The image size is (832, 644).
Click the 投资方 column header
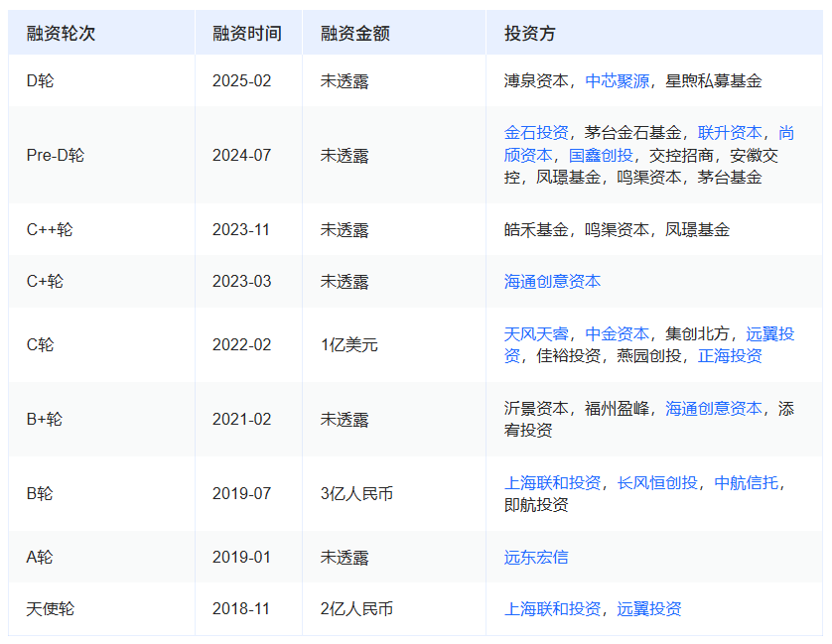click(x=529, y=34)
